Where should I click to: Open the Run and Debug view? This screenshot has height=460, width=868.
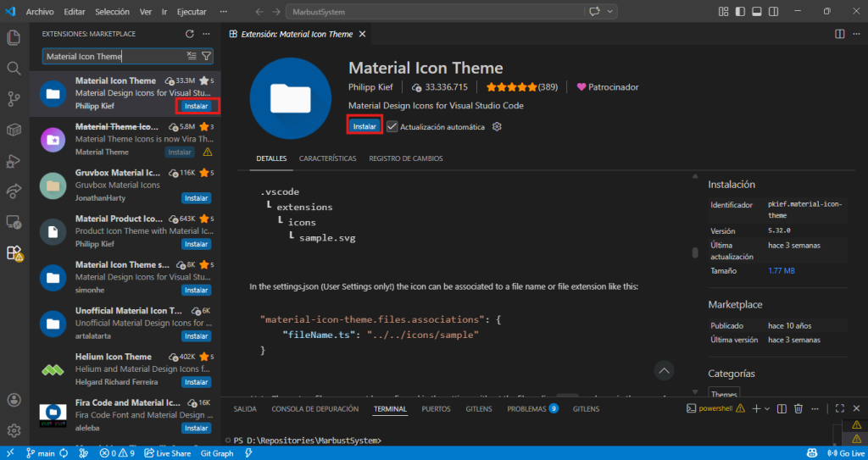point(14,161)
